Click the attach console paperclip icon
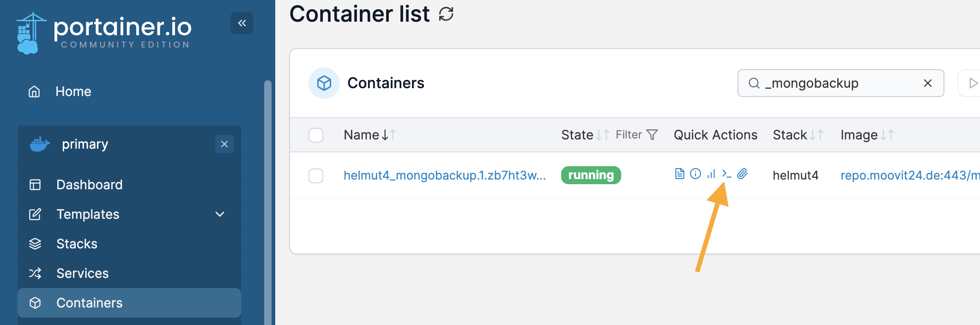Viewport: 980px width, 325px height. [x=742, y=174]
